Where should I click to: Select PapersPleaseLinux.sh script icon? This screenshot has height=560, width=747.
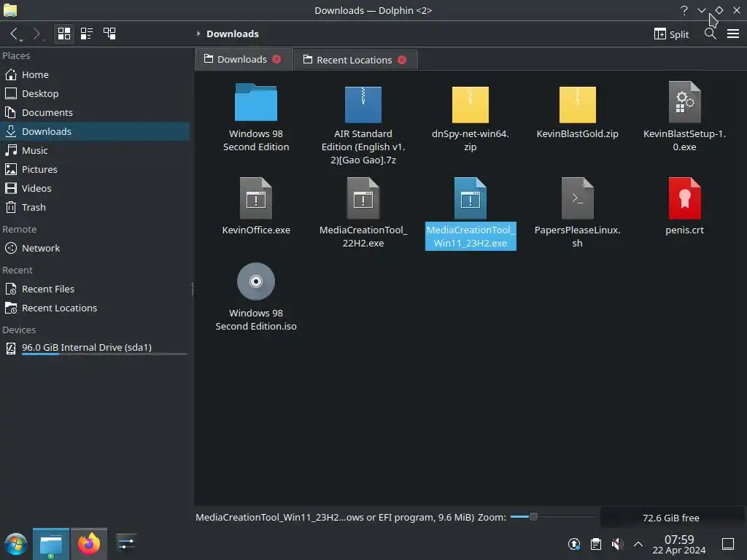pyautogui.click(x=578, y=198)
